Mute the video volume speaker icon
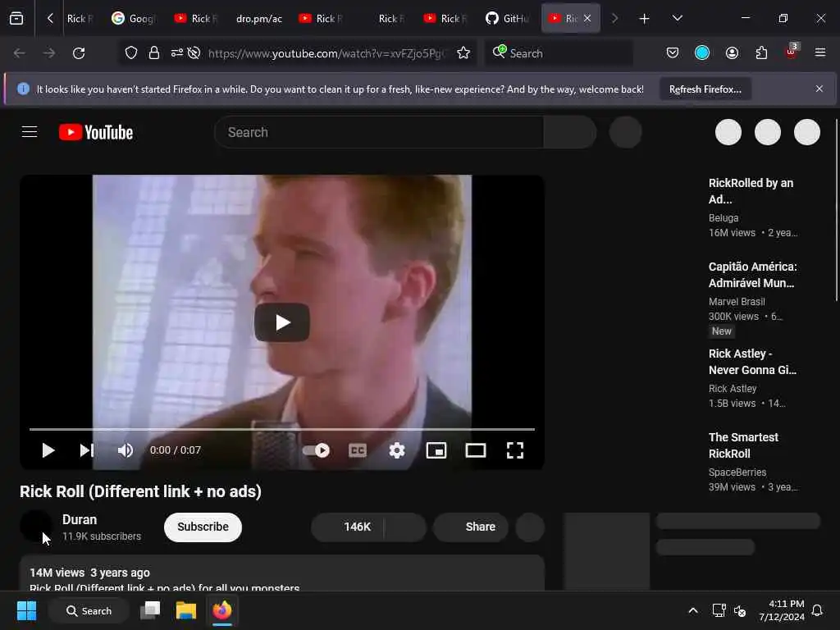 [126, 450]
